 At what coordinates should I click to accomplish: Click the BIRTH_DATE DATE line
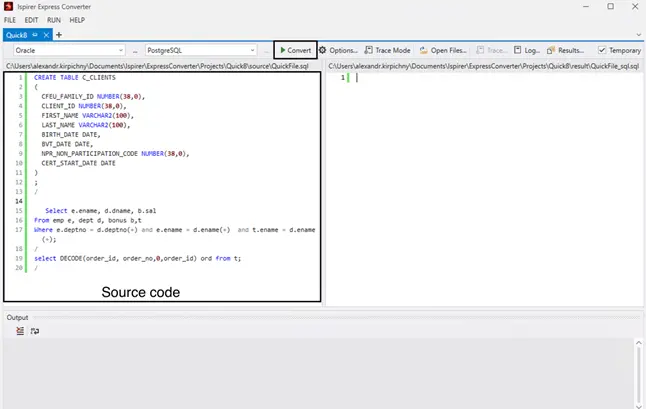click(x=71, y=135)
